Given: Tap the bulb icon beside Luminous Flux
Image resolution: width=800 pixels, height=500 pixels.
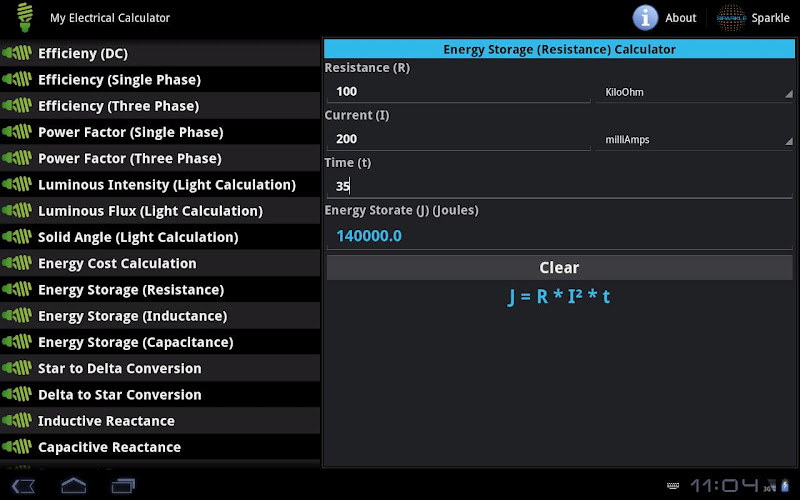Looking at the screenshot, I should point(17,211).
